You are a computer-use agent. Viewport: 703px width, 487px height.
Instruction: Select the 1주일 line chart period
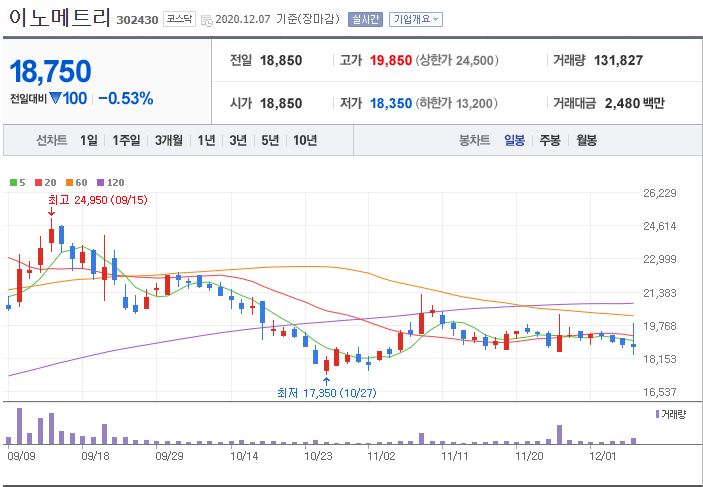point(126,140)
